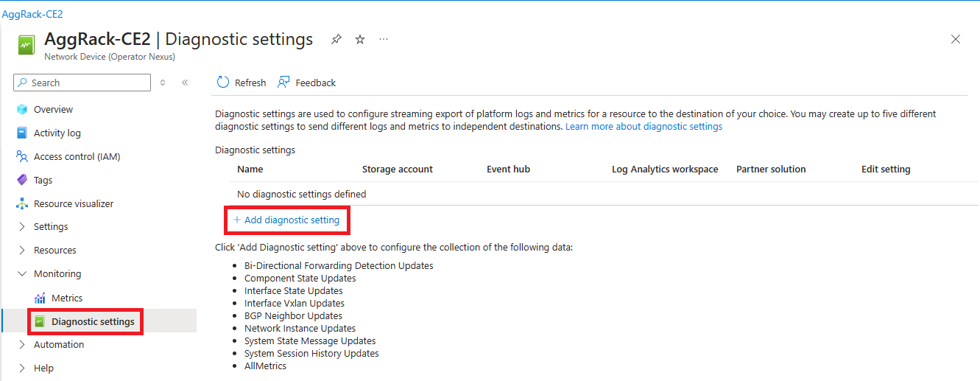The image size is (980, 381).
Task: Favorite this resource with star icon
Action: 360,40
